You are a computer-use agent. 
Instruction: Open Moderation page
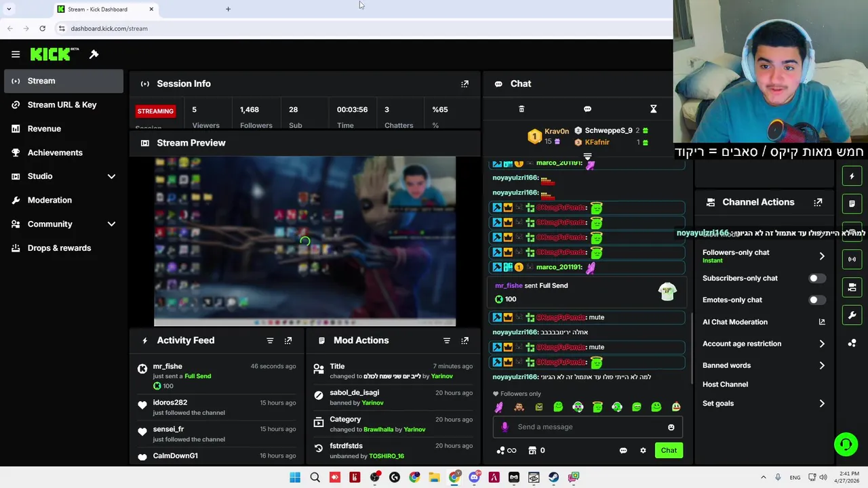[x=63, y=200]
